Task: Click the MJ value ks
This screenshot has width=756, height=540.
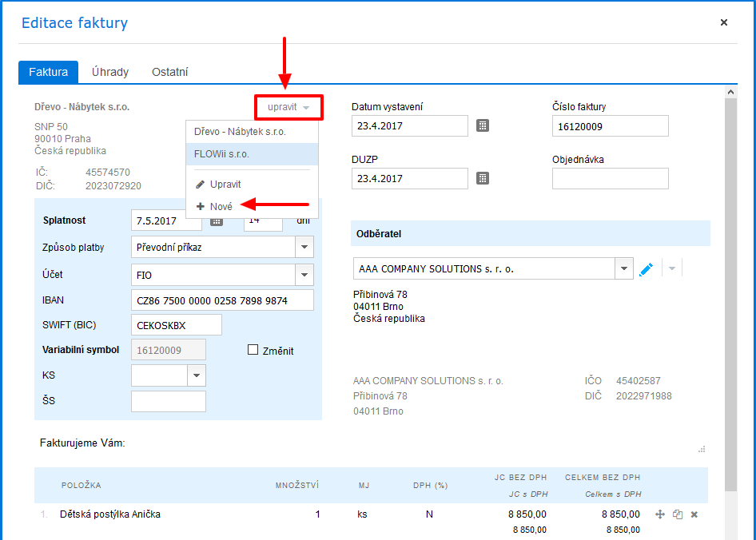Action: point(362,514)
